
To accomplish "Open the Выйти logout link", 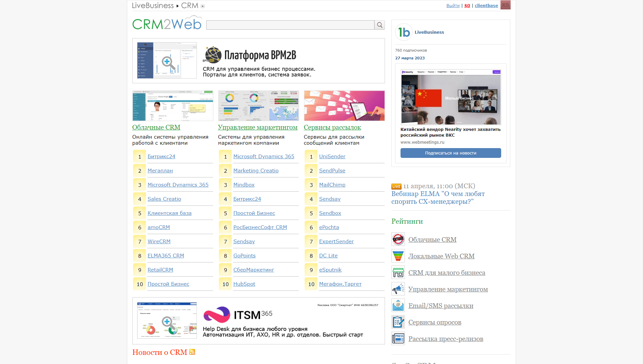I will (453, 6).
